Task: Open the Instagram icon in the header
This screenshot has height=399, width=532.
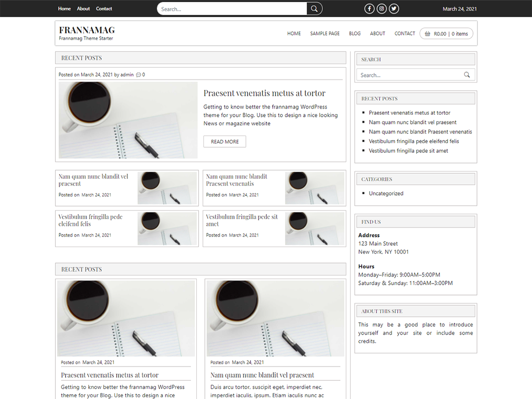Action: click(x=381, y=8)
